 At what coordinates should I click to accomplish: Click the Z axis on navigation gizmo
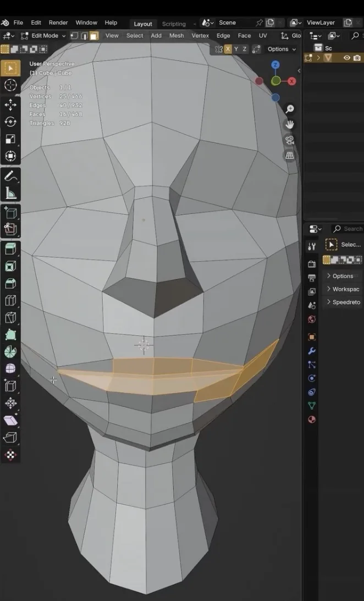pyautogui.click(x=275, y=65)
